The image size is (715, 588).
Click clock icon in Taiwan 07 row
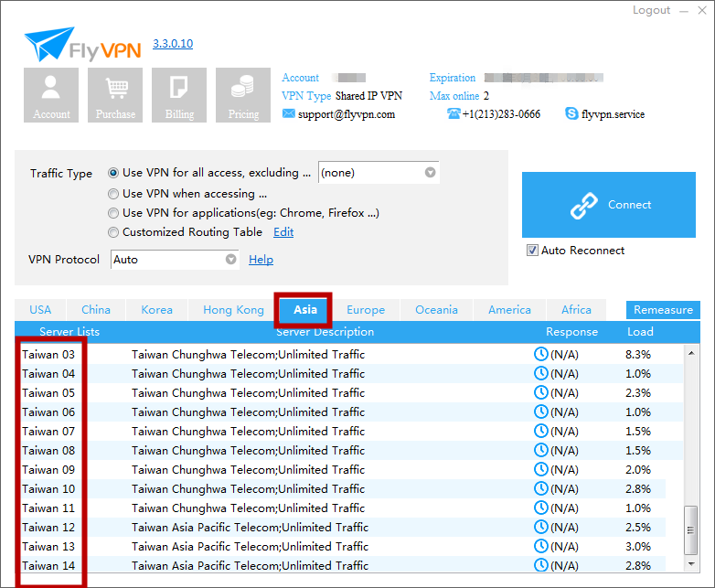(540, 431)
